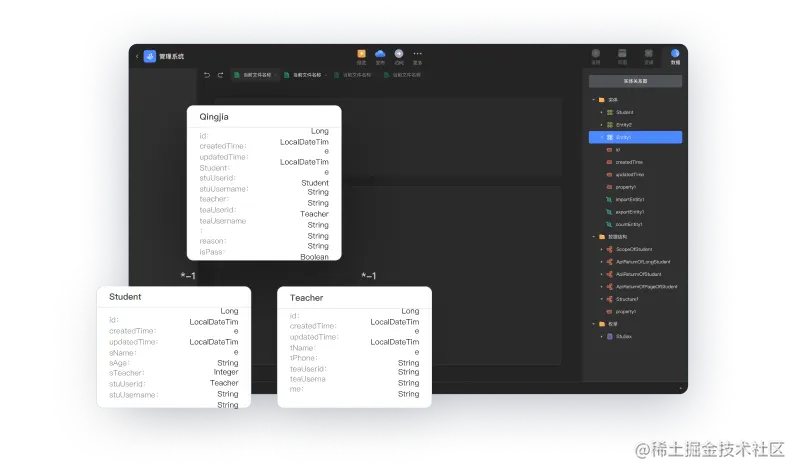Open the dropdown arrow on first file tab
This screenshot has height=474, width=800.
[275, 76]
